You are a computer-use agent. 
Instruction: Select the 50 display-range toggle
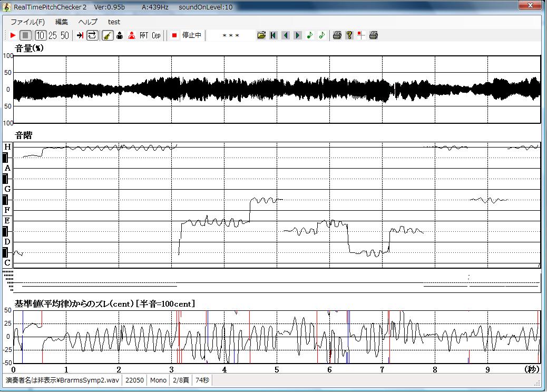[64, 35]
